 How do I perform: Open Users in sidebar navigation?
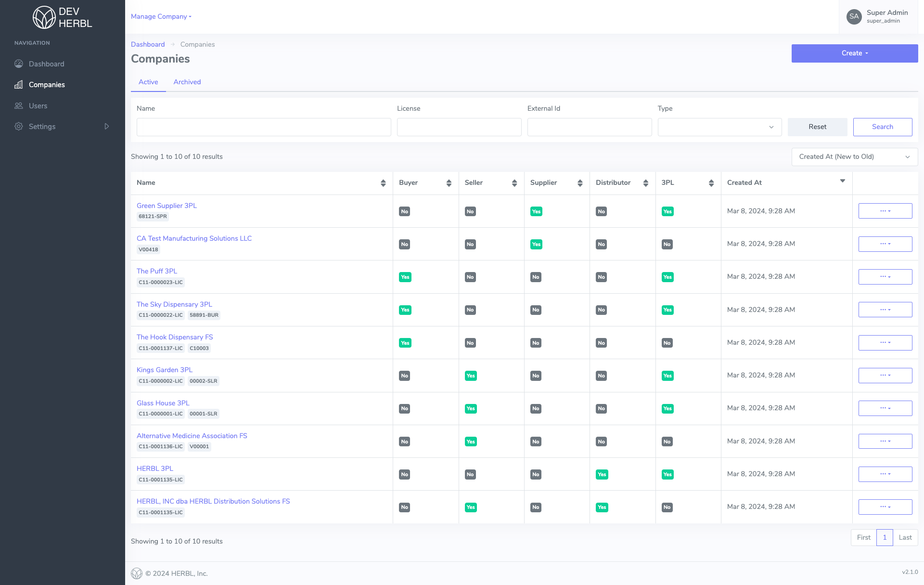(x=38, y=105)
